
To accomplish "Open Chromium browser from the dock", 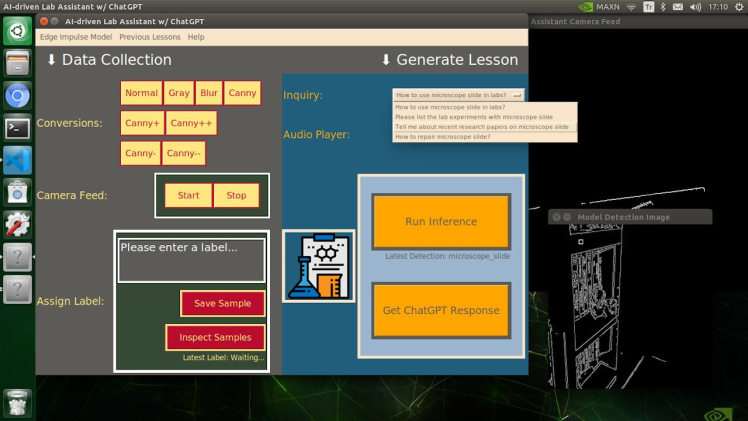I will point(17,96).
